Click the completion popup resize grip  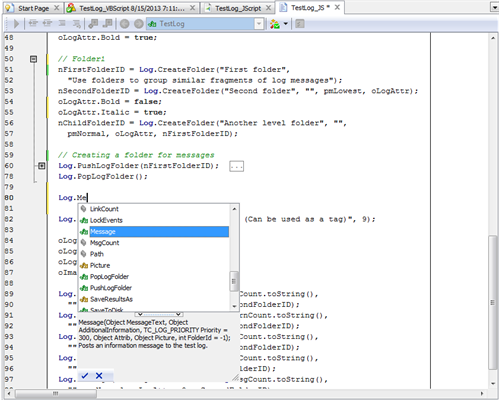(x=236, y=377)
